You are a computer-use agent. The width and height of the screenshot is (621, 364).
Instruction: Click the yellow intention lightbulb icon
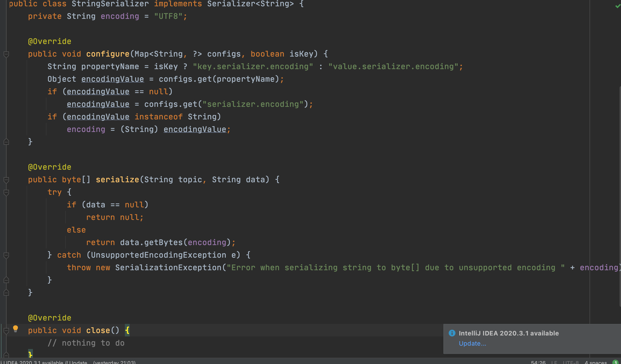tap(15, 328)
